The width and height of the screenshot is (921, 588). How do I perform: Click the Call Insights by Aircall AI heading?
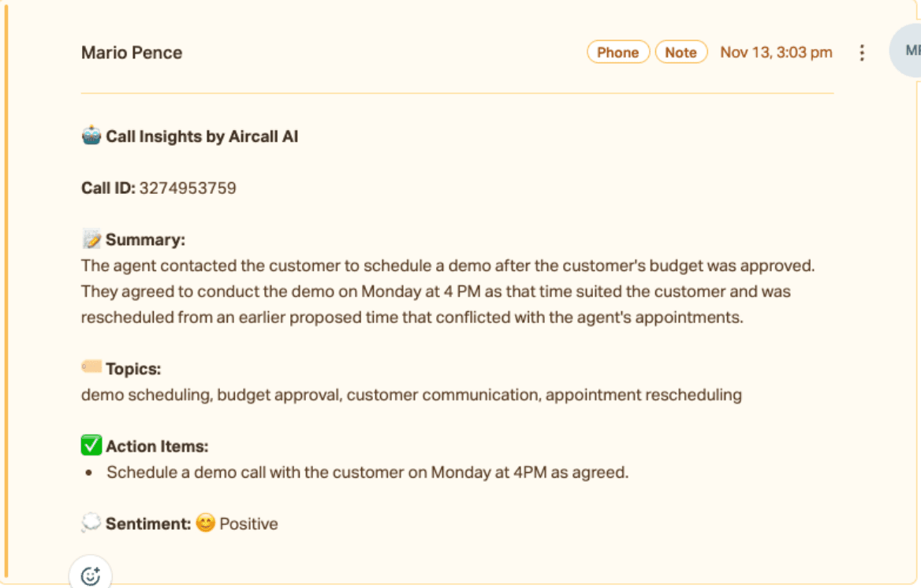(x=202, y=136)
